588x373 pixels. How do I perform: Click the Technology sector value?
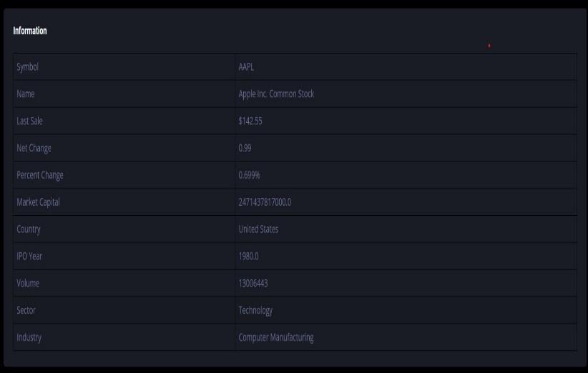[x=255, y=310]
